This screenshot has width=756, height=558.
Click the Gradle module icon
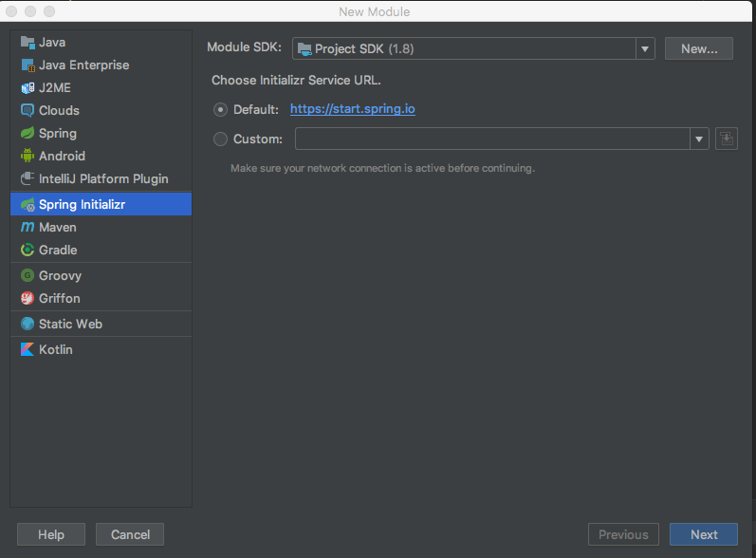pyautogui.click(x=28, y=251)
